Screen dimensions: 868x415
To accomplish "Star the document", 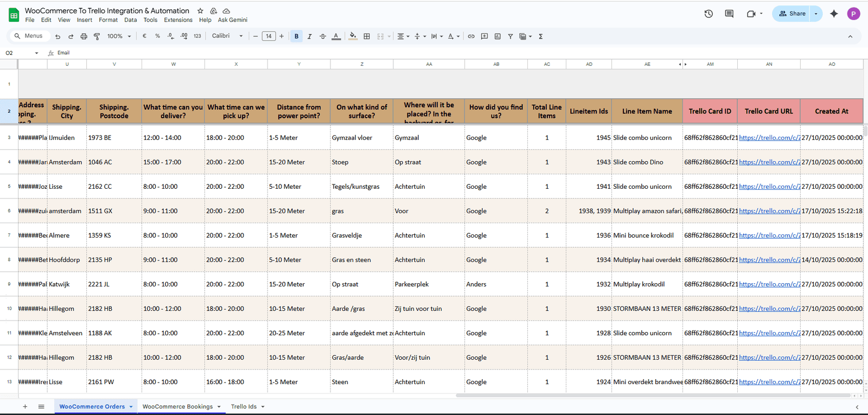I will [x=200, y=11].
